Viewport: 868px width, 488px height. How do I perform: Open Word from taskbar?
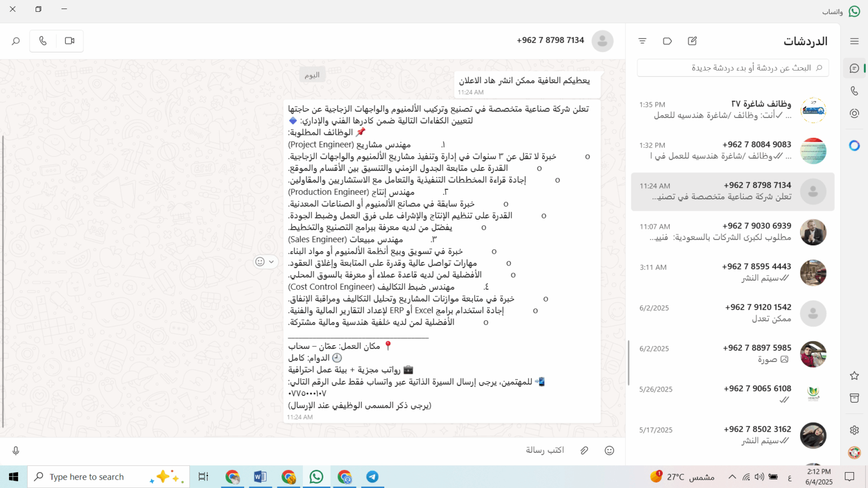(260, 477)
